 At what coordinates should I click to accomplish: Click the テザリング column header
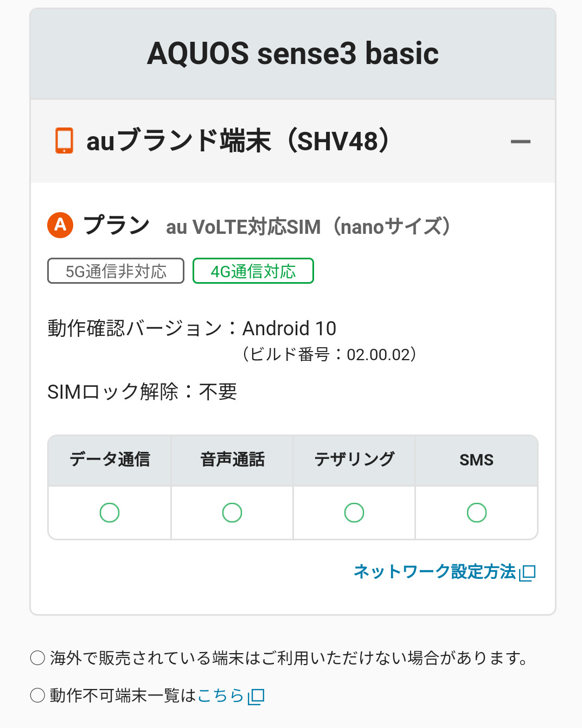point(354,459)
